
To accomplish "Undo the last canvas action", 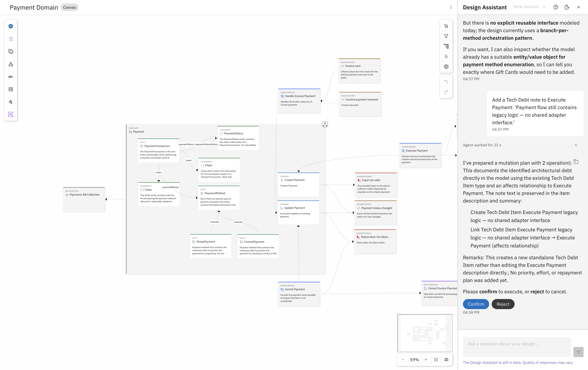I will 446,82.
